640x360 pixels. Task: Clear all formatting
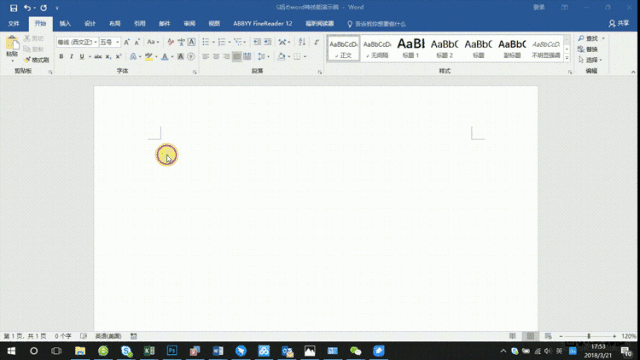pos(171,42)
